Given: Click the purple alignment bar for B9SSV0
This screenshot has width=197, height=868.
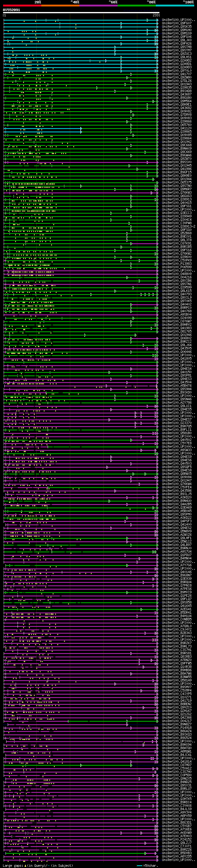Looking at the screenshot, I should tap(81, 162).
